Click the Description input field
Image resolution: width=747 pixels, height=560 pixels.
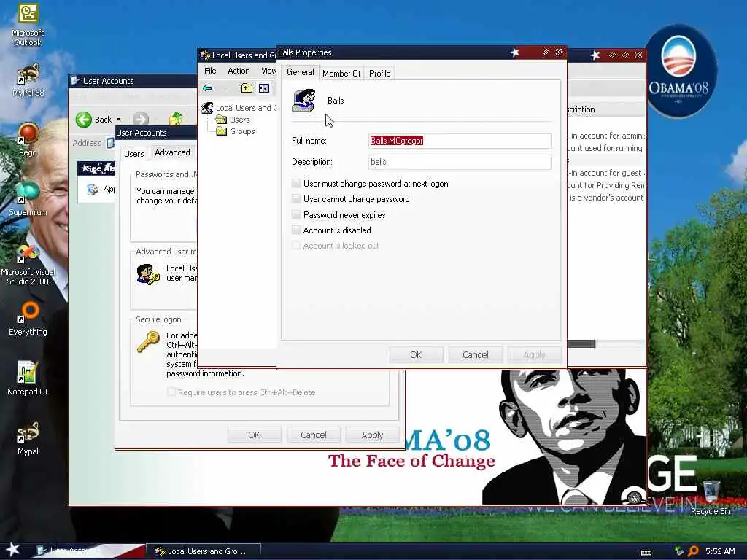click(x=460, y=162)
